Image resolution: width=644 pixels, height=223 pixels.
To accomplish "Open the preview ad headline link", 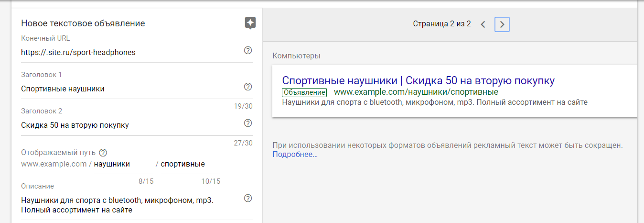I will (x=419, y=80).
